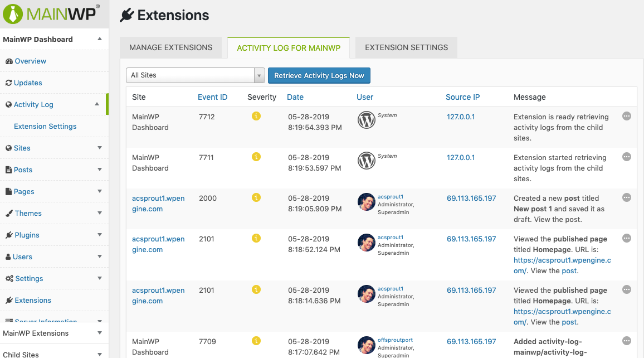Collapse the Activity Log submenu arrow
The height and width of the screenshot is (358, 644).
97,104
